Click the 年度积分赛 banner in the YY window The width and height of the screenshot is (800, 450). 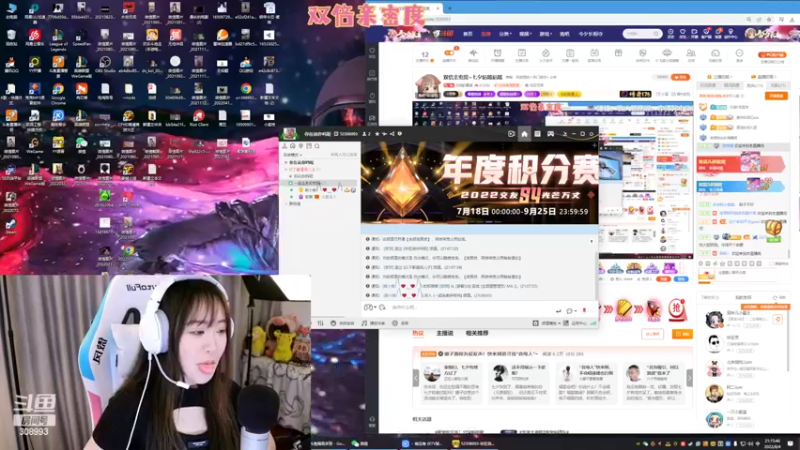(479, 183)
